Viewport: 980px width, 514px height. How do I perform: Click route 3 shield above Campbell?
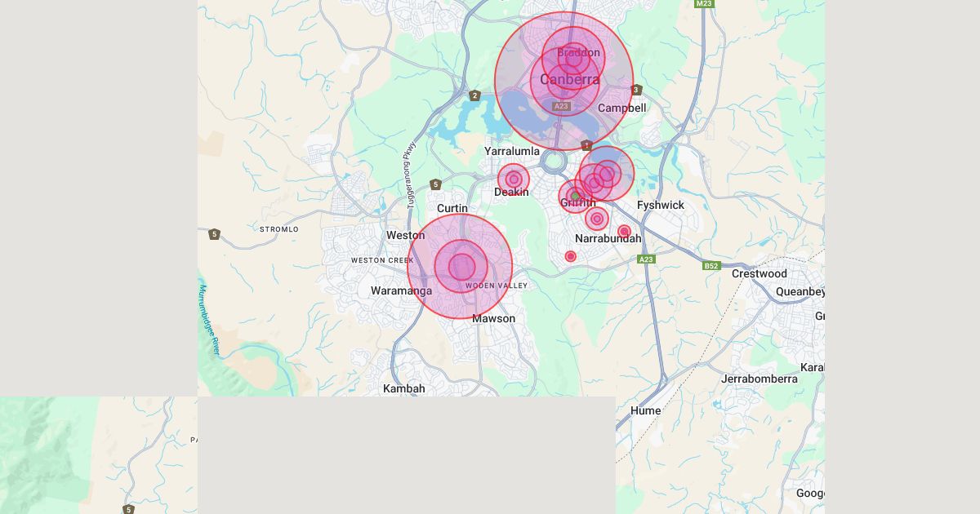click(636, 91)
